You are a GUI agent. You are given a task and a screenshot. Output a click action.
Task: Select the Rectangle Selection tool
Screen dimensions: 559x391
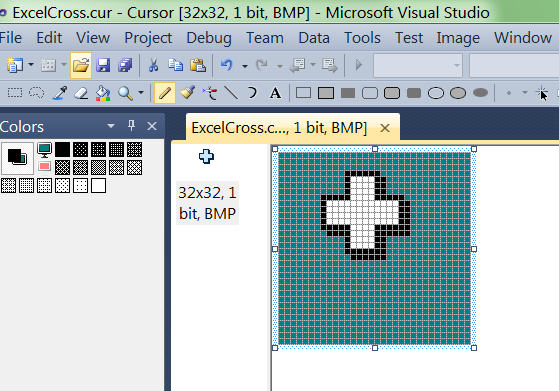click(x=15, y=93)
